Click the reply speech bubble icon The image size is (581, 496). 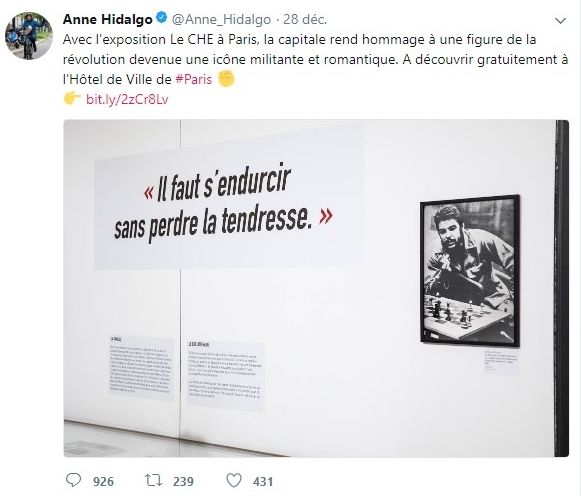tap(73, 480)
